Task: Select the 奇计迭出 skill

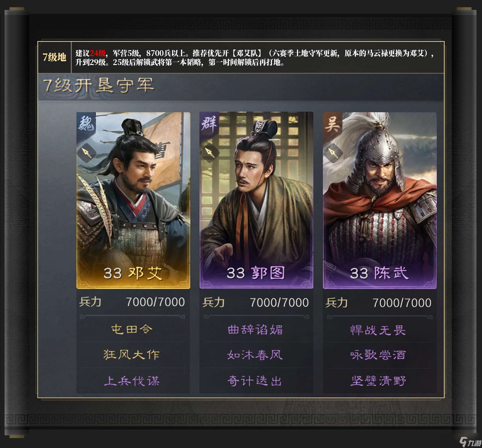Action: click(255, 381)
